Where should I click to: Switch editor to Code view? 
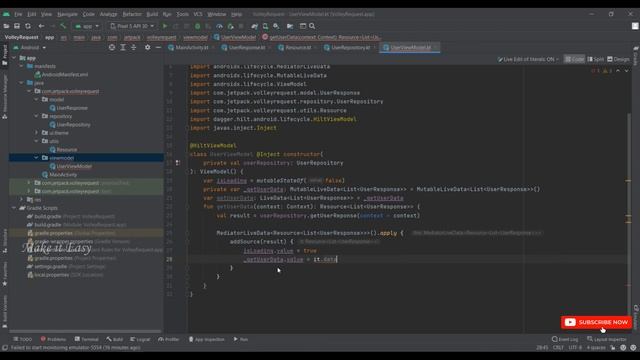point(574,59)
